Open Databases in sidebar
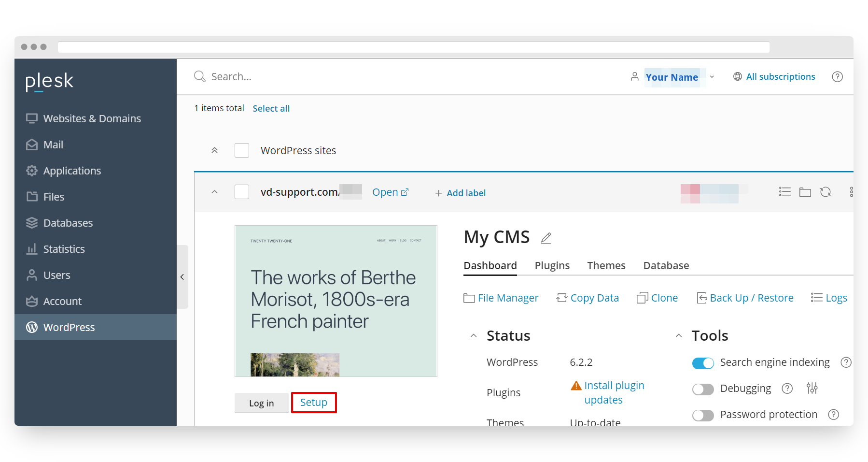868x462 pixels. tap(95, 223)
